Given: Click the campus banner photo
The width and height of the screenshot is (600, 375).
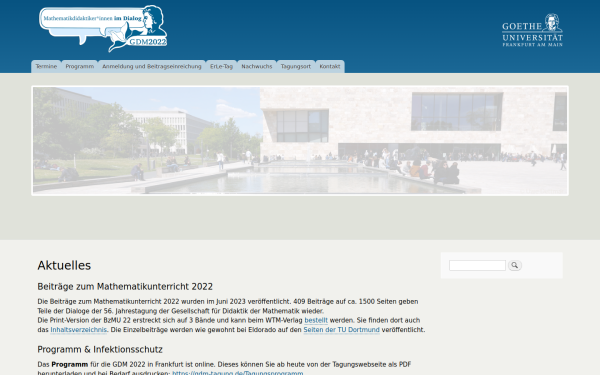Looking at the screenshot, I should point(300,141).
